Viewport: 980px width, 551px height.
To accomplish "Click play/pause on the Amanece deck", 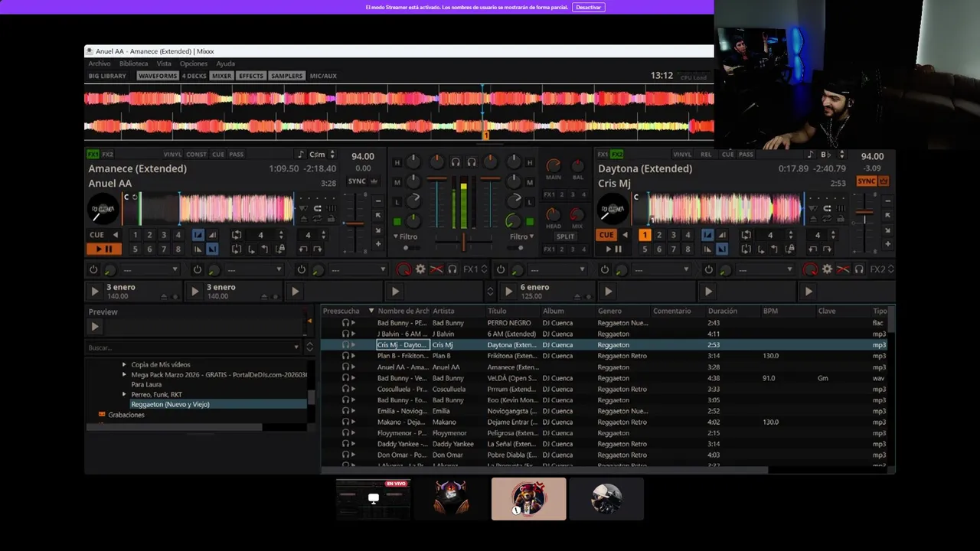I will tap(104, 249).
